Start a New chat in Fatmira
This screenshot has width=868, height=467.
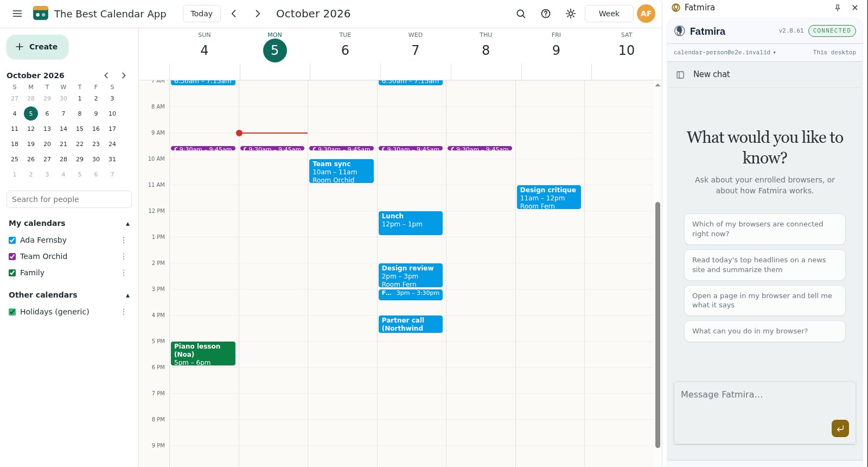pos(711,74)
